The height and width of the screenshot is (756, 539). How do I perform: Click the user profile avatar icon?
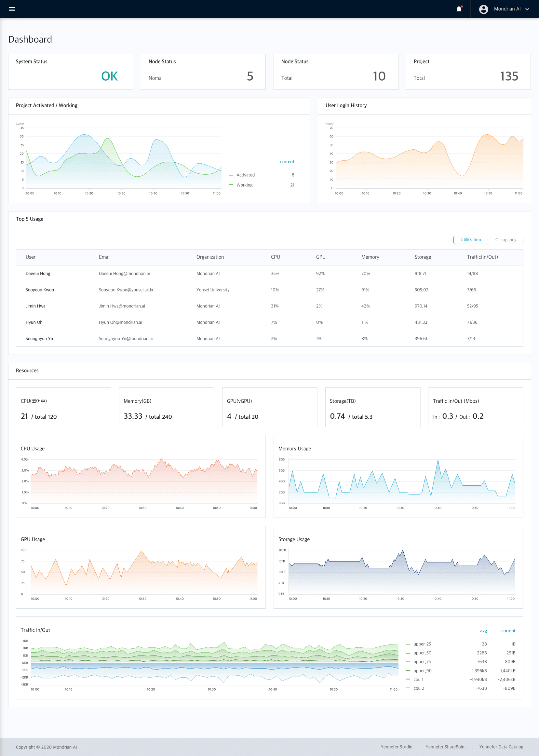point(484,9)
